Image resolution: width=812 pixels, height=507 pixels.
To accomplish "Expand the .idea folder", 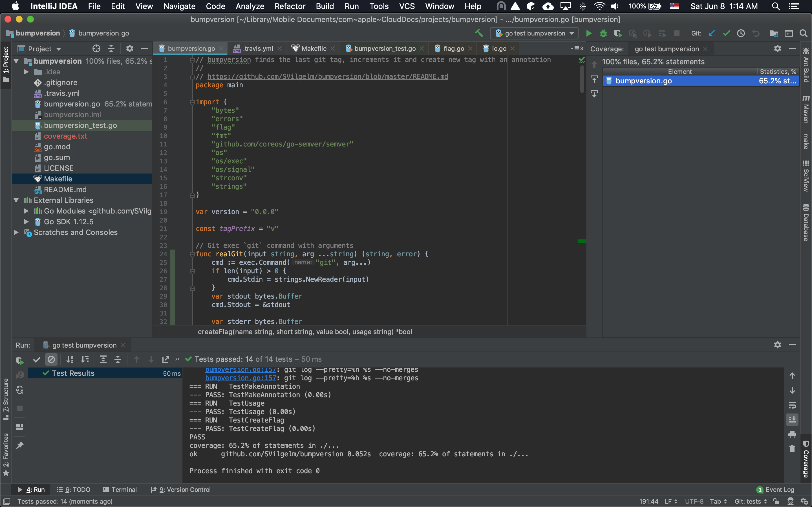I will click(x=26, y=72).
